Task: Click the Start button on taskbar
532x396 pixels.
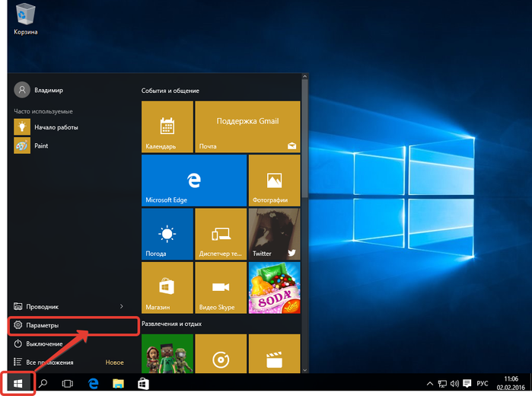Action: [18, 384]
